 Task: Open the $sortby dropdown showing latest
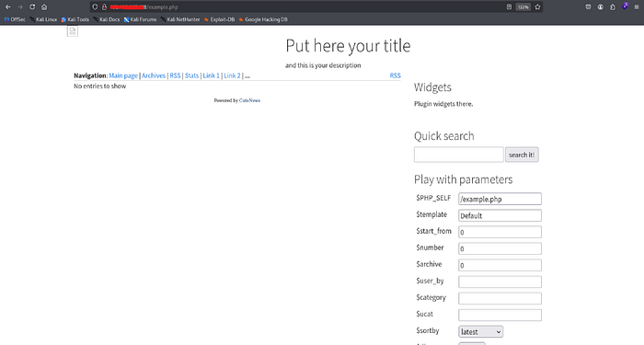[480, 331]
